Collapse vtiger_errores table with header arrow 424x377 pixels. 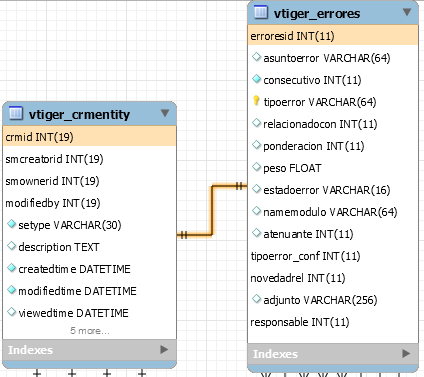tap(407, 12)
